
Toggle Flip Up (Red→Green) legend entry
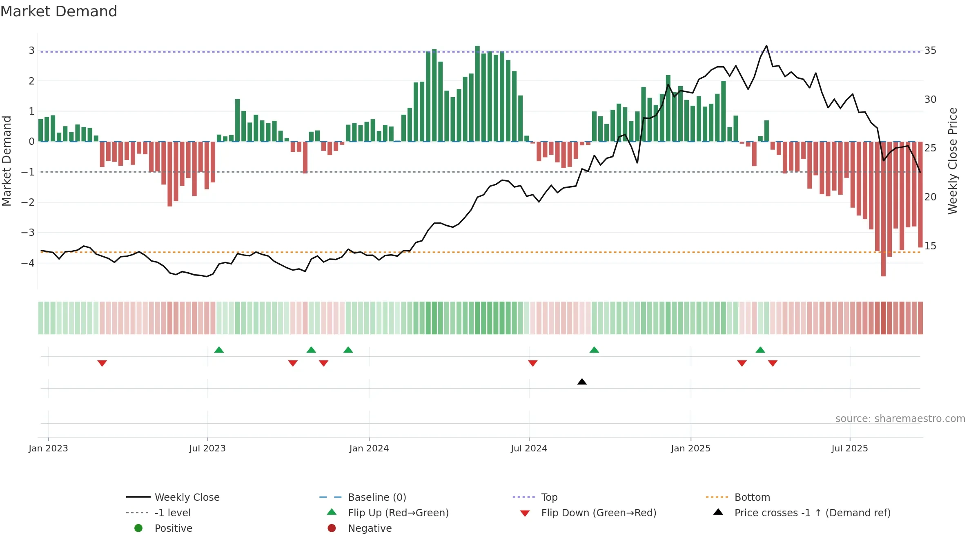click(388, 513)
